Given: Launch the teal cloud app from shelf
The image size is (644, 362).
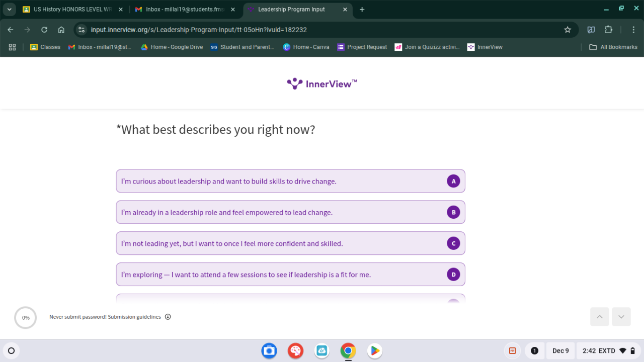Looking at the screenshot, I should coord(322,350).
